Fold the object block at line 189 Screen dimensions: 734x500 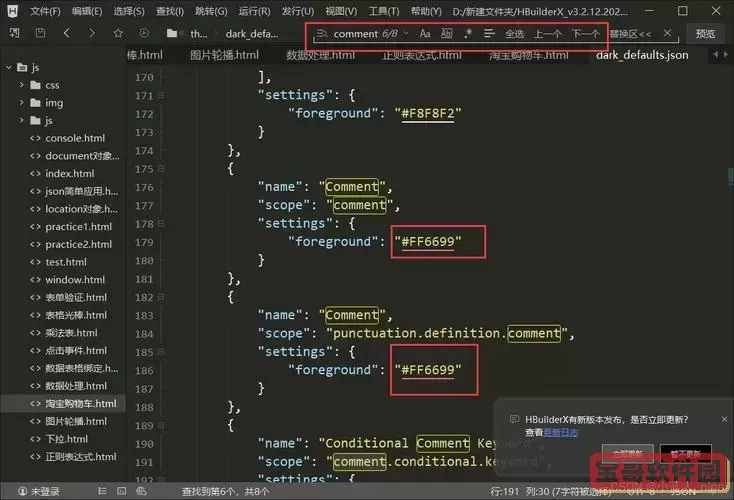click(x=161, y=425)
